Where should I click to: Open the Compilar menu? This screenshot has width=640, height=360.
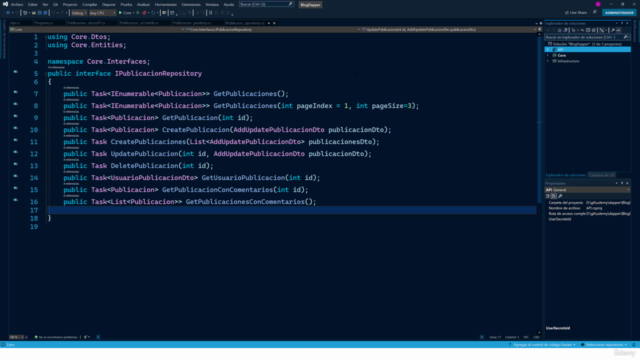point(90,4)
